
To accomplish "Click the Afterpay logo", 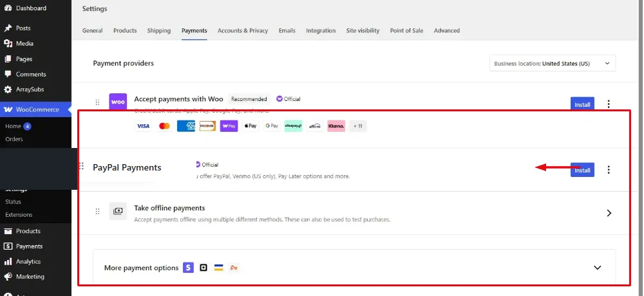I will [293, 126].
